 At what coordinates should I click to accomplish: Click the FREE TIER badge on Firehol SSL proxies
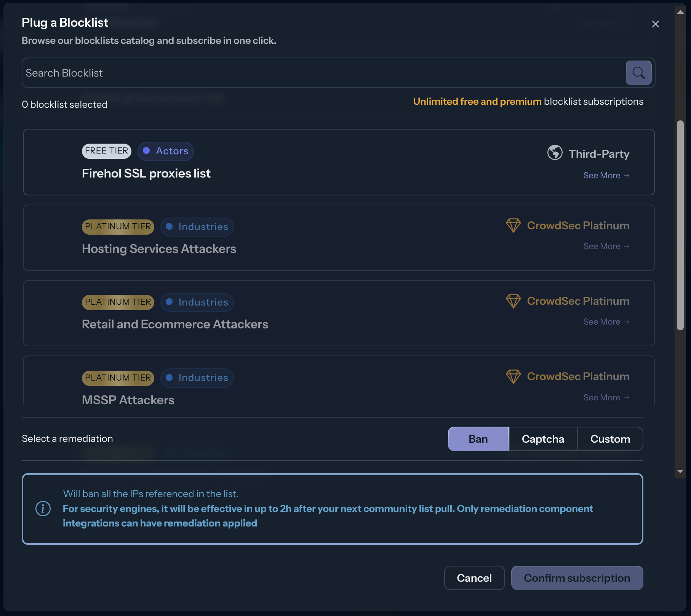pos(106,151)
